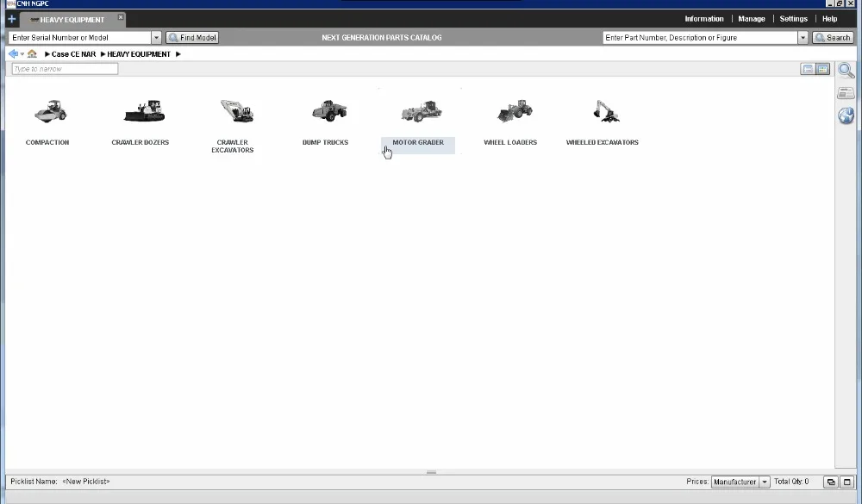Open the Prices Manufacturer dropdown
Image resolution: width=862 pixels, height=504 pixels.
740,482
